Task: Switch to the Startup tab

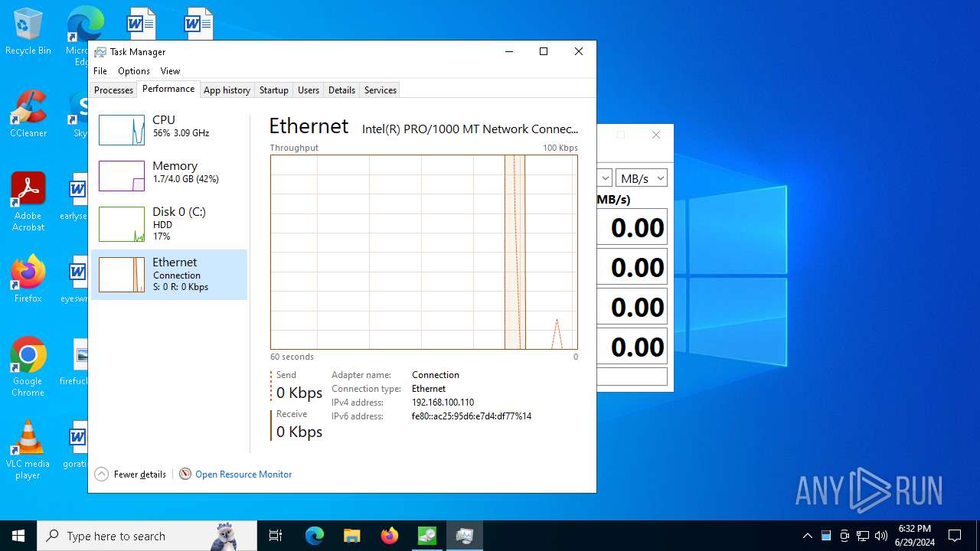Action: tap(273, 90)
